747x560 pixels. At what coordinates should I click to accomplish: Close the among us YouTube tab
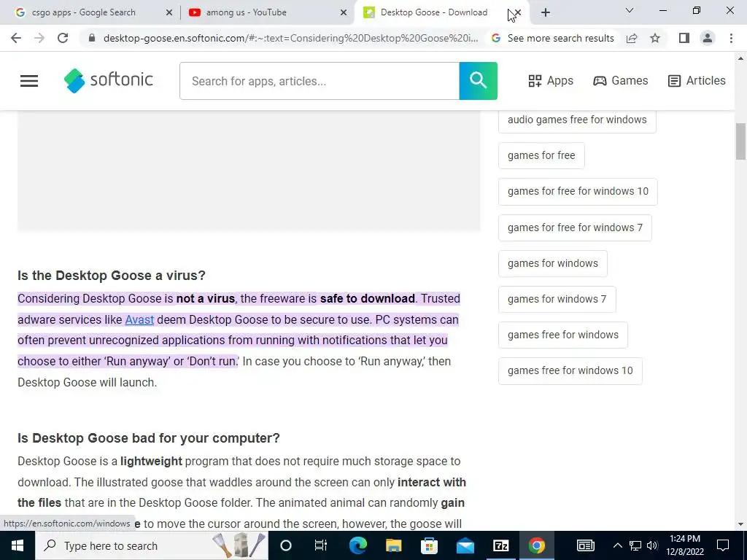click(344, 12)
